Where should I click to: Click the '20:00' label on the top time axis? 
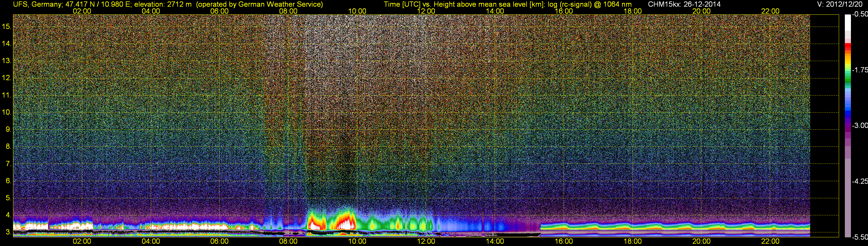(702, 11)
